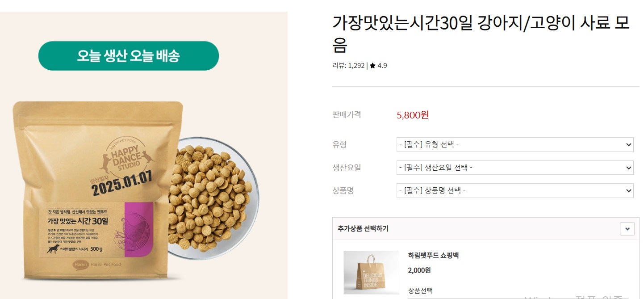The image size is (644, 299).
Task: Click the 상품명 field label
Action: tap(342, 190)
